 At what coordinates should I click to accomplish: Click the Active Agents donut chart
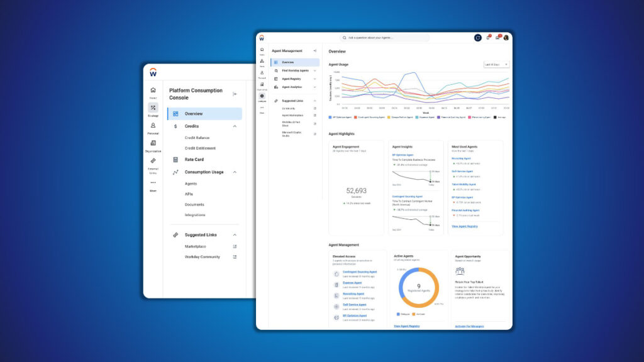(418, 288)
